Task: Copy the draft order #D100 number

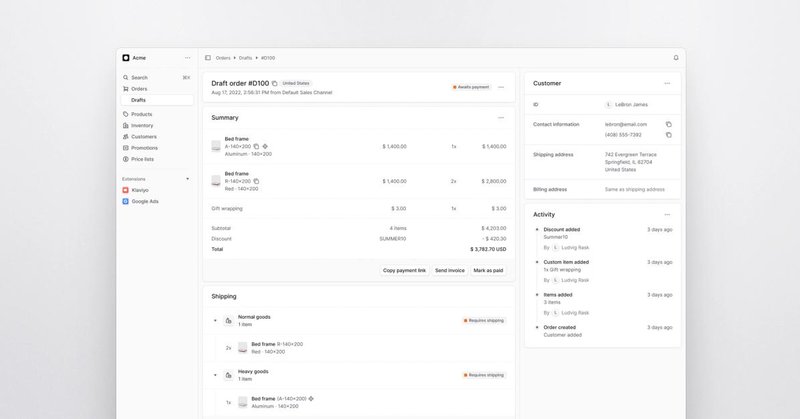Action: pyautogui.click(x=274, y=83)
